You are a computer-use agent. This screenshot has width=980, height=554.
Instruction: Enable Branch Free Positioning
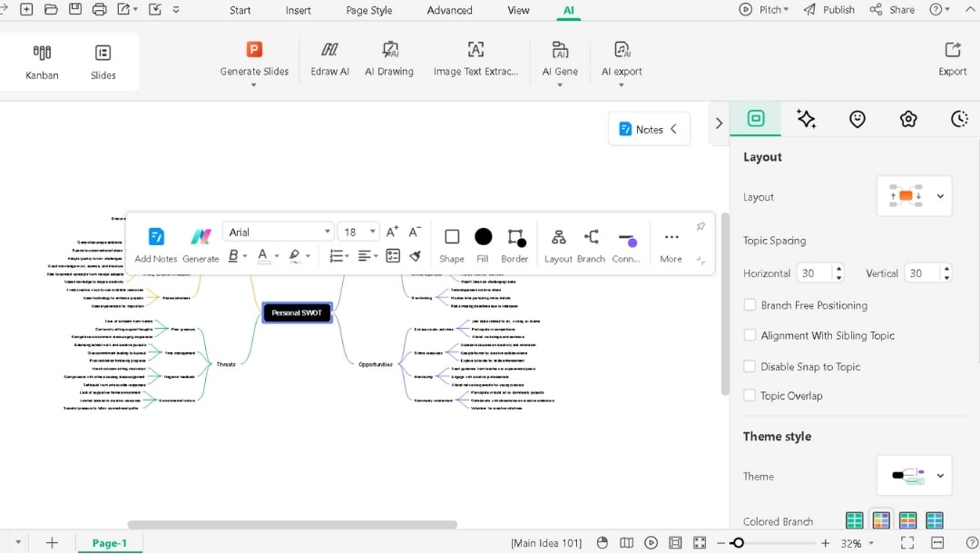(750, 305)
